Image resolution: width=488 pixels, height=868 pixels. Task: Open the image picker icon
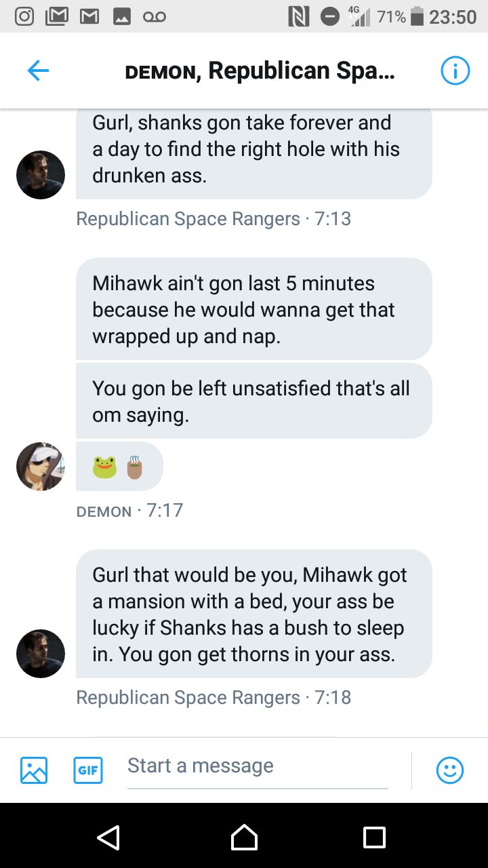pos(34,770)
